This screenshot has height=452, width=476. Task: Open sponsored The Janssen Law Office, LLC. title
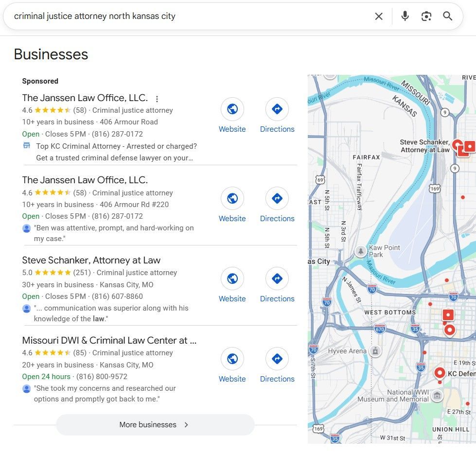(85, 98)
